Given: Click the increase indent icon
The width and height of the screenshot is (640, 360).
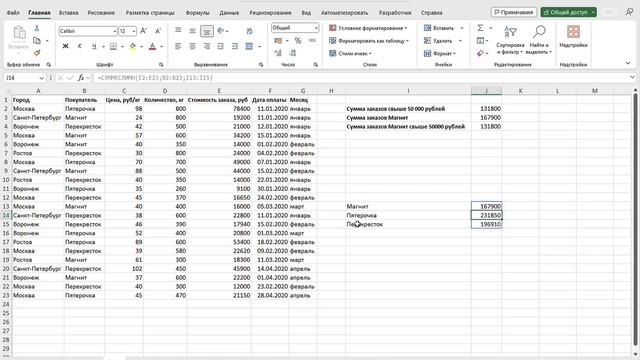Looking at the screenshot, I should (x=235, y=47).
